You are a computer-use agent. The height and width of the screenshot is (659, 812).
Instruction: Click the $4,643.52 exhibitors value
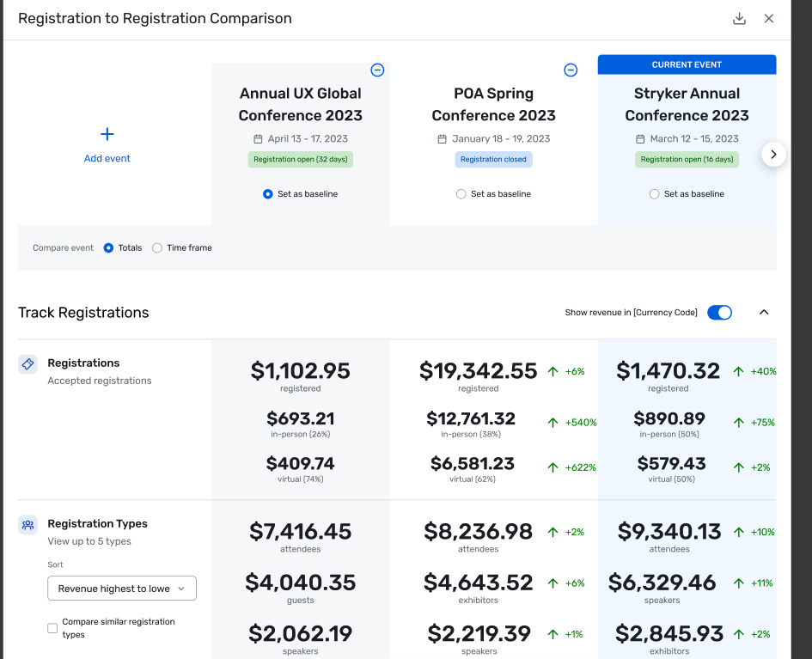click(478, 583)
